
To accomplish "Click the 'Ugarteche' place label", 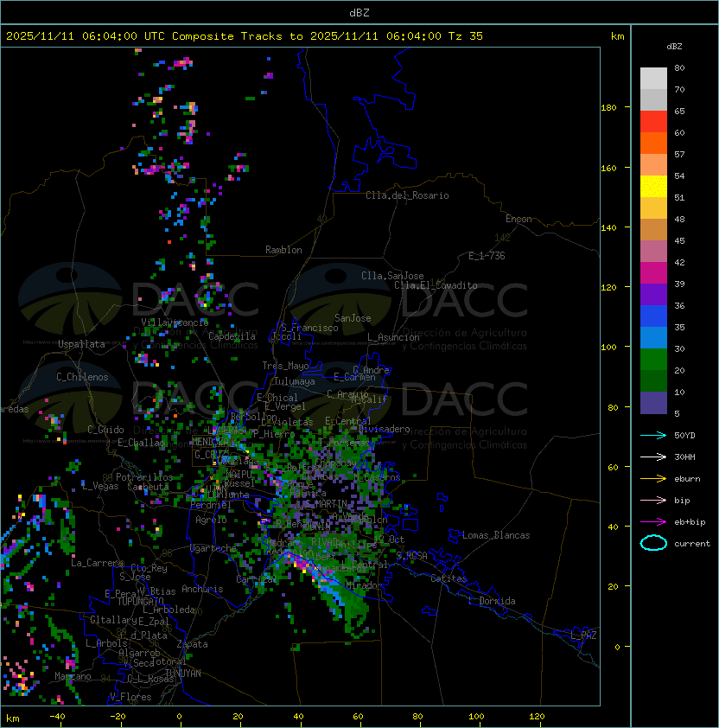I will click(213, 548).
